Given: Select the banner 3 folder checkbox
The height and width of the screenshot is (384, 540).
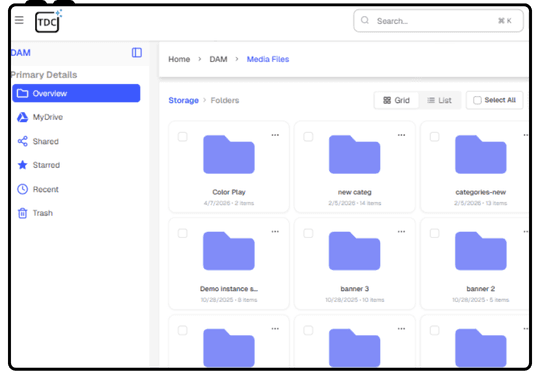Looking at the screenshot, I should [x=308, y=233].
